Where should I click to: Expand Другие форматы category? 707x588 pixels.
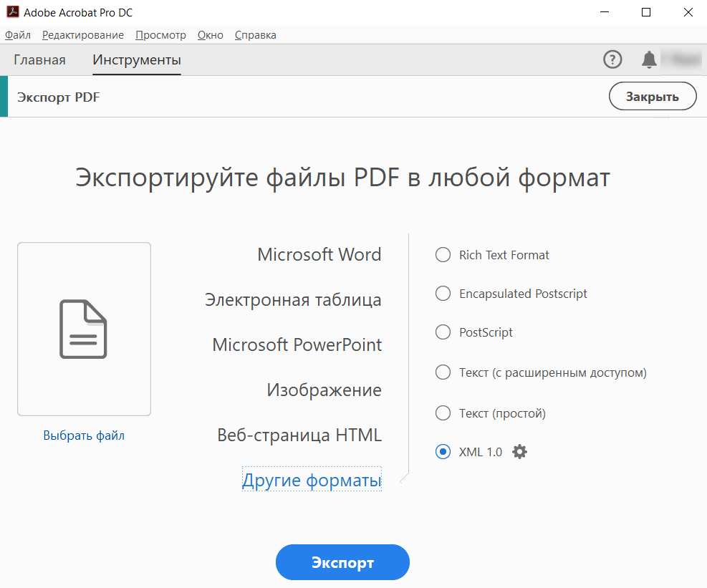[x=311, y=480]
